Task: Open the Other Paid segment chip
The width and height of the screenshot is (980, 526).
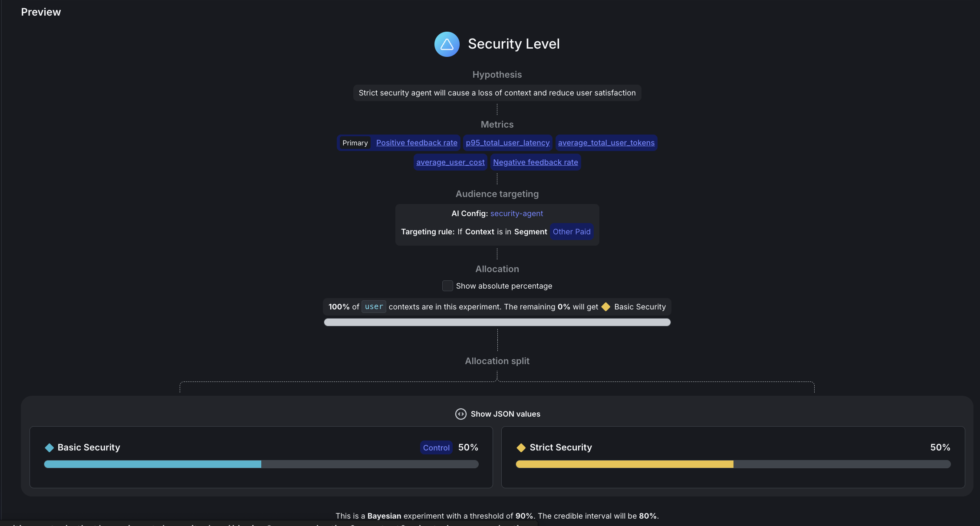Action: pos(571,232)
